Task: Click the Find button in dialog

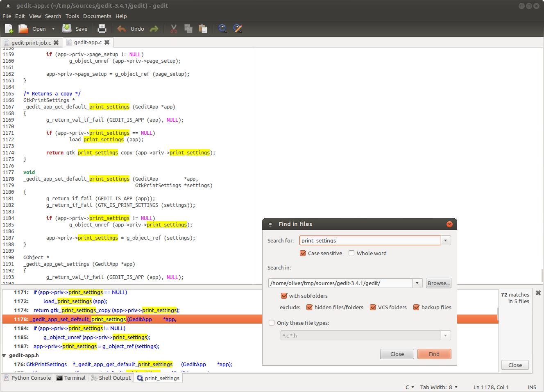Action: pos(434,354)
